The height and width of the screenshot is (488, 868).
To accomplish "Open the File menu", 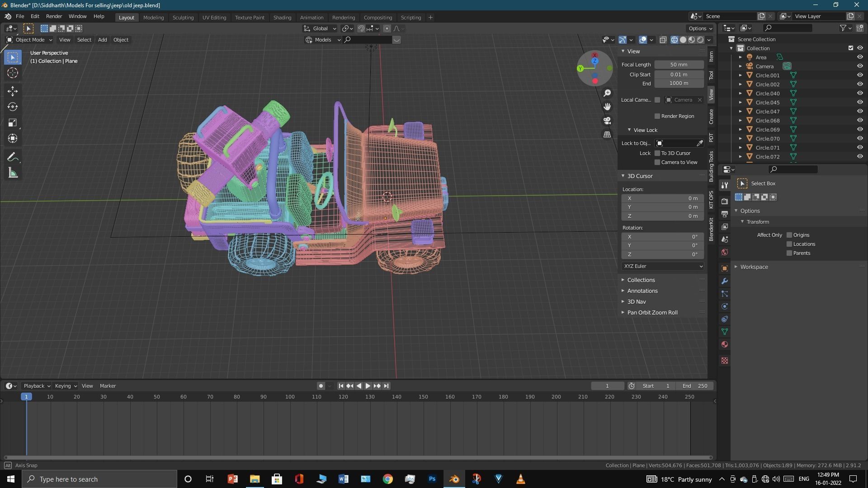I will click(x=20, y=16).
